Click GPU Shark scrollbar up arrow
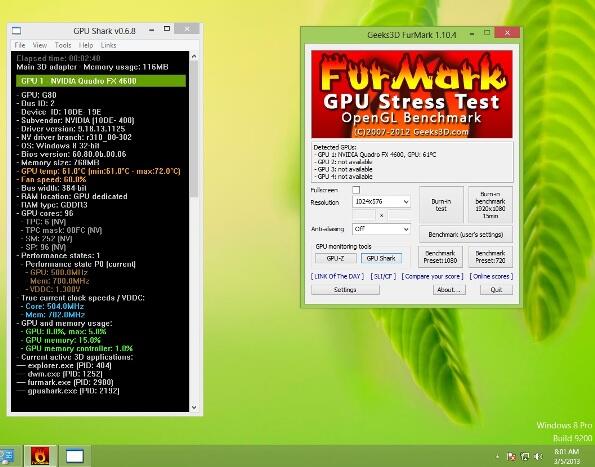Image resolution: width=595 pixels, height=467 pixels. coord(194,57)
